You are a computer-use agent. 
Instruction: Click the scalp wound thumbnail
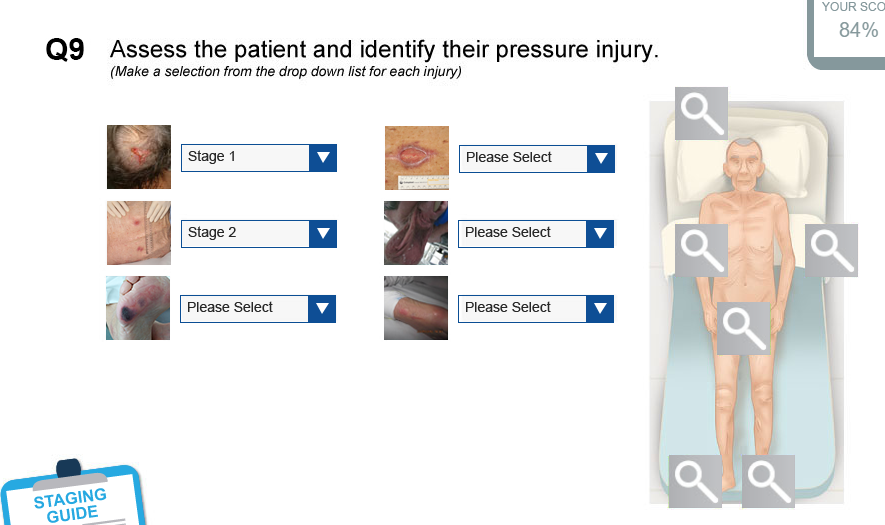pos(139,157)
